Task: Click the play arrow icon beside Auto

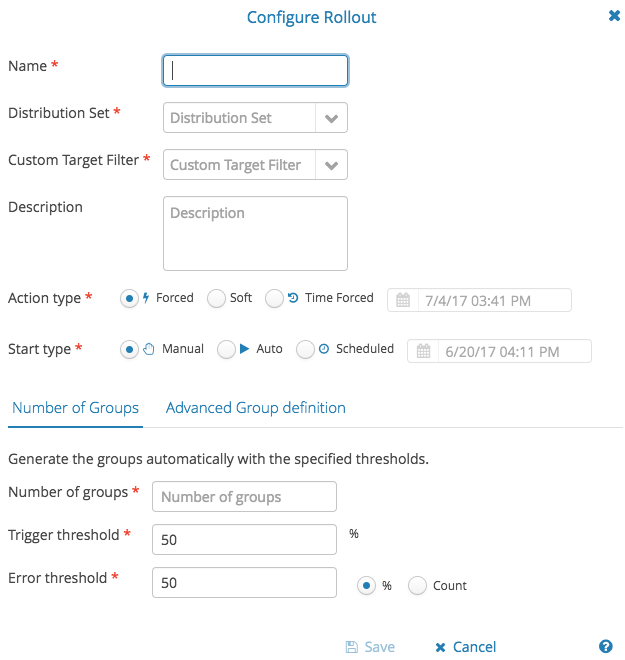Action: [244, 349]
